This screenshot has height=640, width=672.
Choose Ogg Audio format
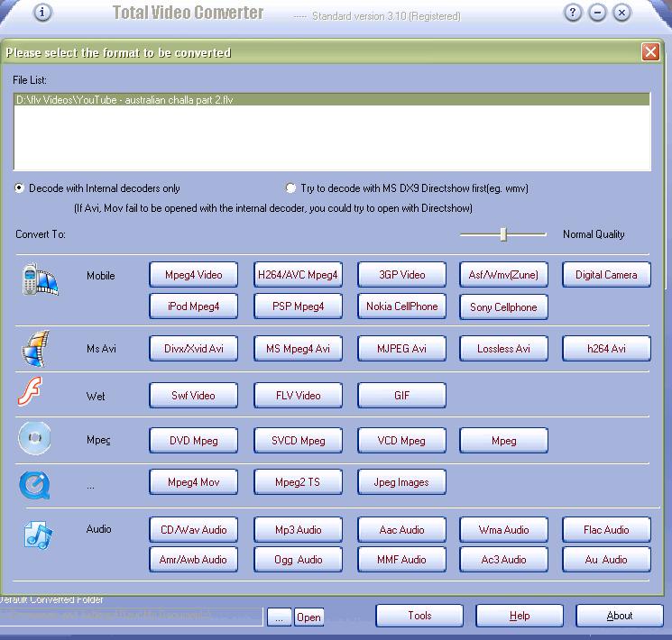click(x=298, y=560)
